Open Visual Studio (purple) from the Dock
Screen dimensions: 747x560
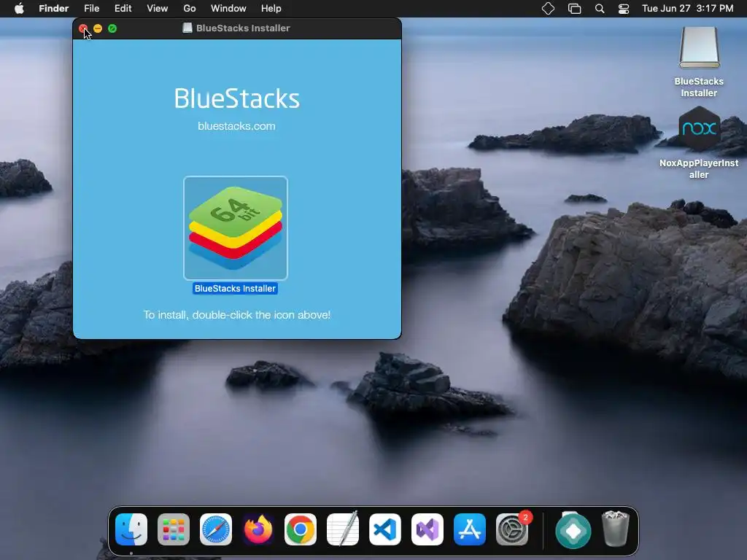click(x=427, y=529)
